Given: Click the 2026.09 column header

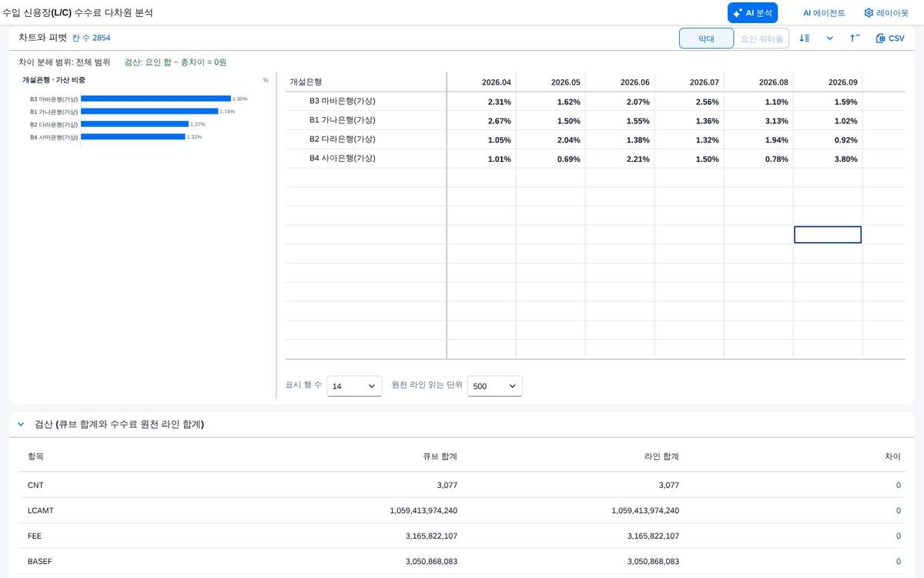Looking at the screenshot, I should [828, 82].
